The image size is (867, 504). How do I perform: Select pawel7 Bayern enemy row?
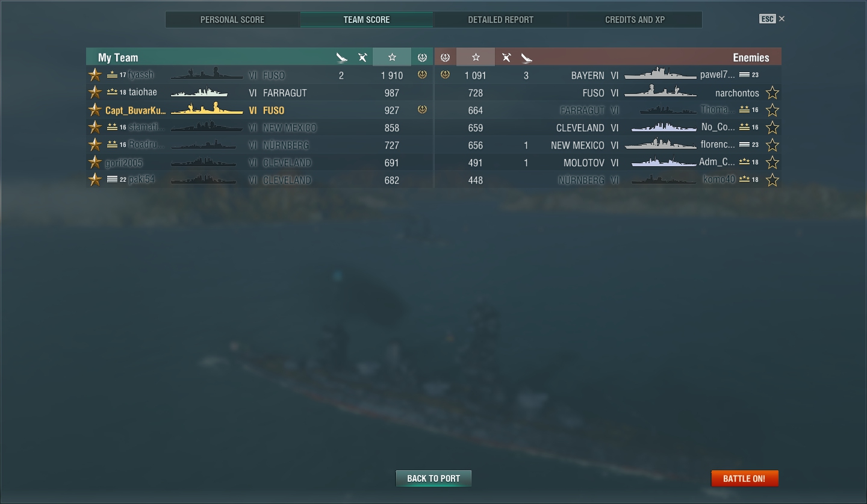point(608,75)
